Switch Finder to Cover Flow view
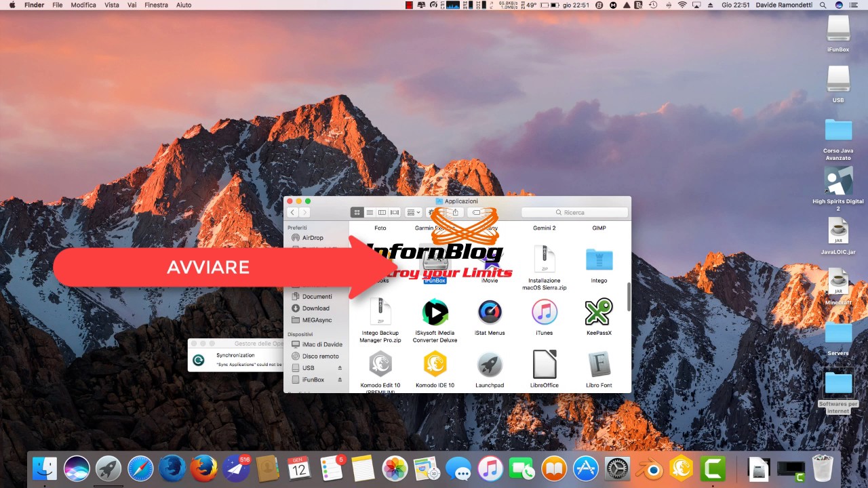 [x=395, y=213]
